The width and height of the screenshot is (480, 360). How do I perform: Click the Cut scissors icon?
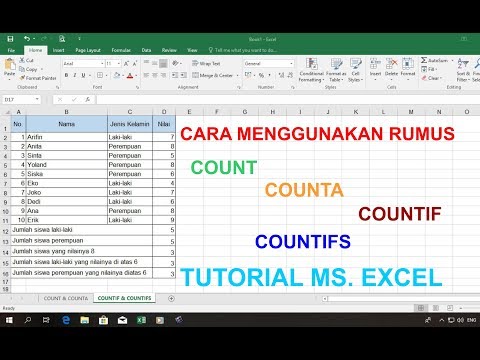[22, 60]
